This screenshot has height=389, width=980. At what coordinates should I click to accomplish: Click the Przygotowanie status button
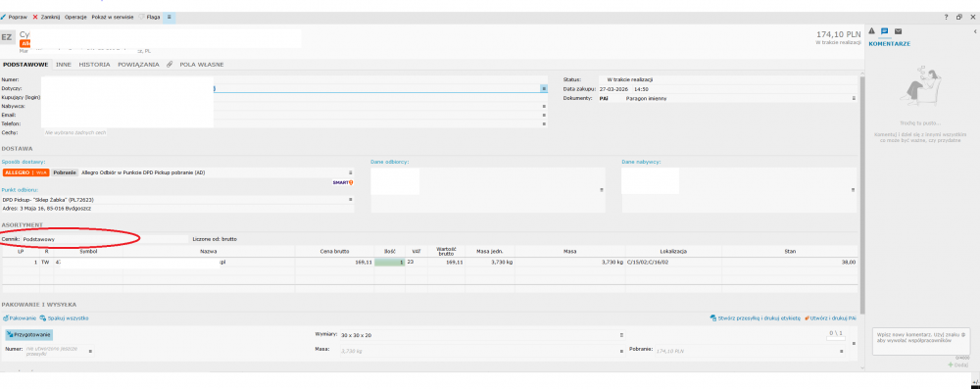coord(28,335)
